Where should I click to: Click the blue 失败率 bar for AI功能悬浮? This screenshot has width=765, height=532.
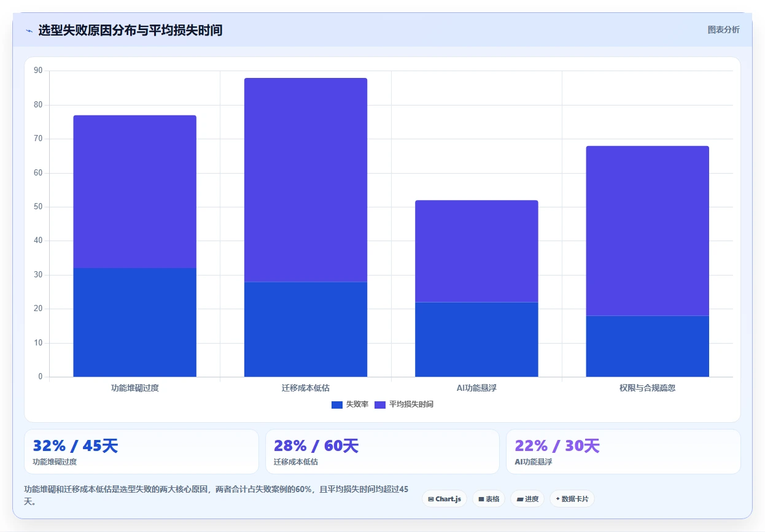point(476,339)
